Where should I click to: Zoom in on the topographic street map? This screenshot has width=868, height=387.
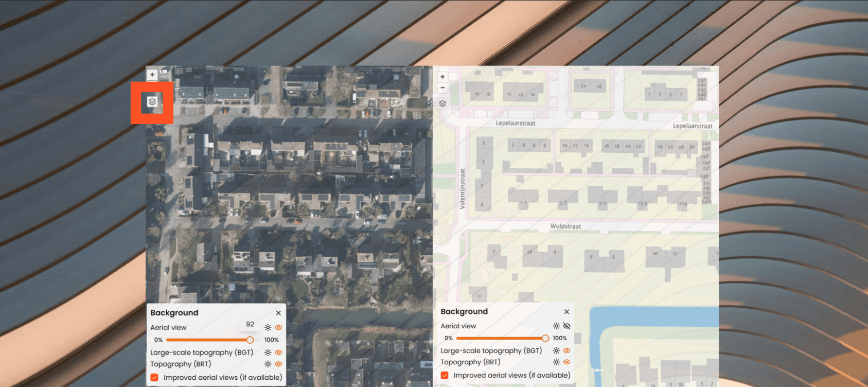click(x=442, y=77)
